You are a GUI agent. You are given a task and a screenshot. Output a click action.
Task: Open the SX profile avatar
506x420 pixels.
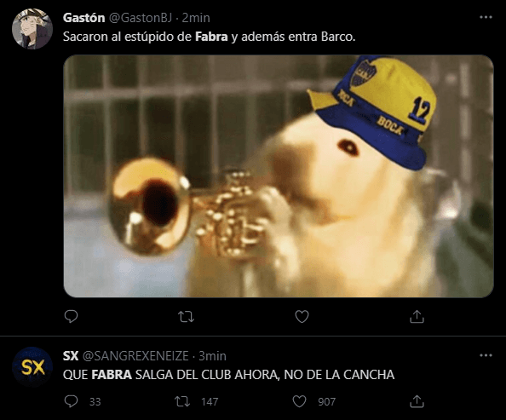coord(32,367)
